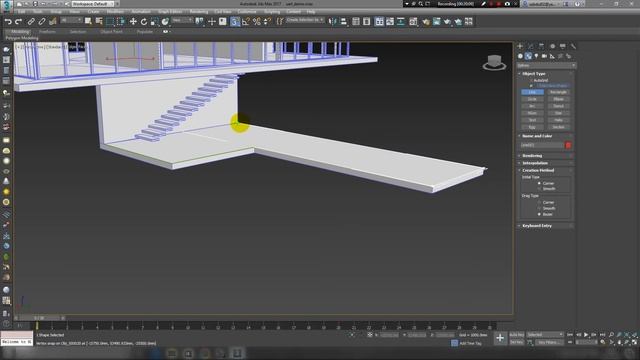Screen dimensions: 640x360
Task: Toggle the 3D Snaps button
Action: click(x=234, y=21)
